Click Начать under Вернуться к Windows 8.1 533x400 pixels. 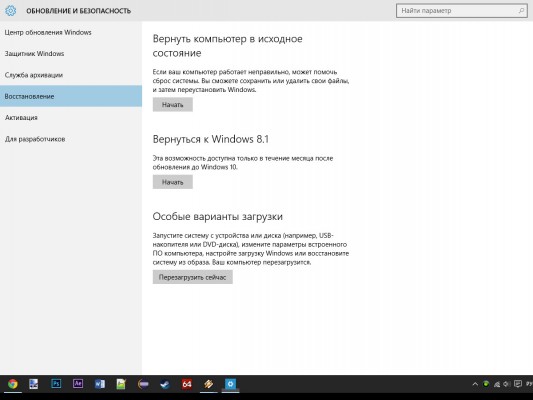(x=173, y=182)
